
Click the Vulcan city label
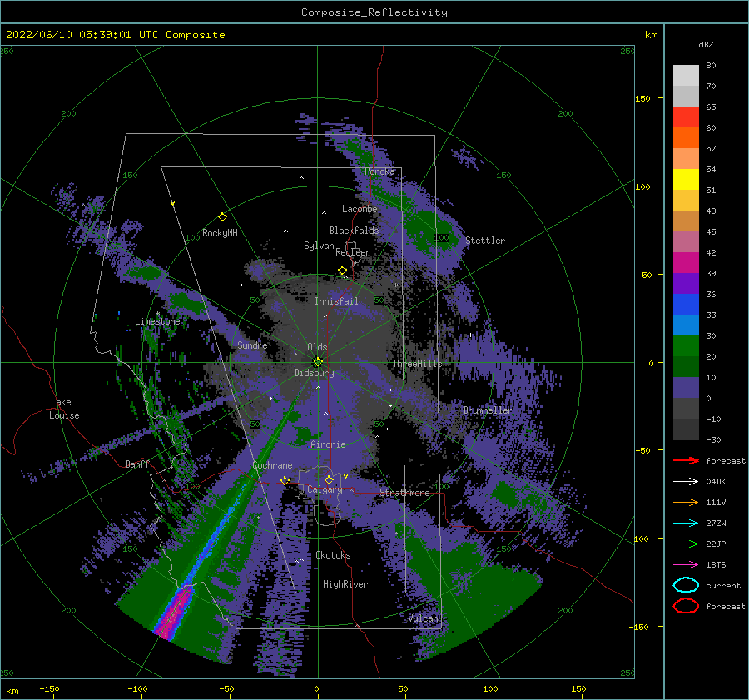click(423, 618)
